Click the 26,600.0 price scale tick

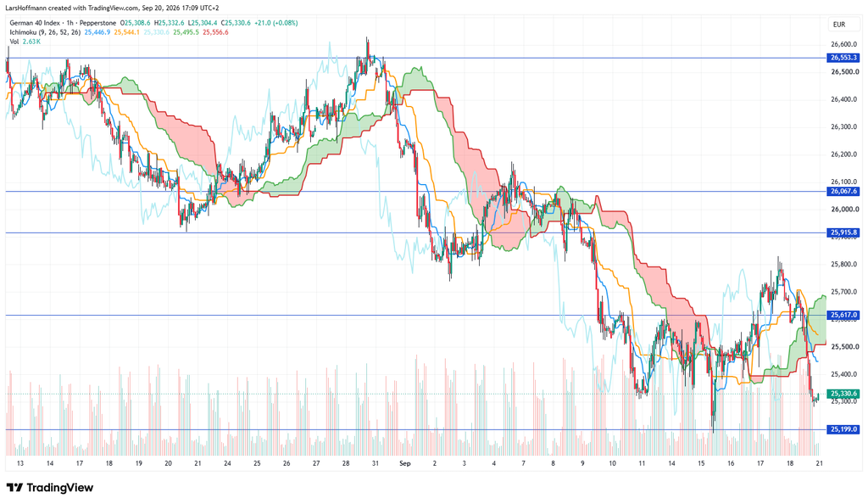tap(843, 44)
